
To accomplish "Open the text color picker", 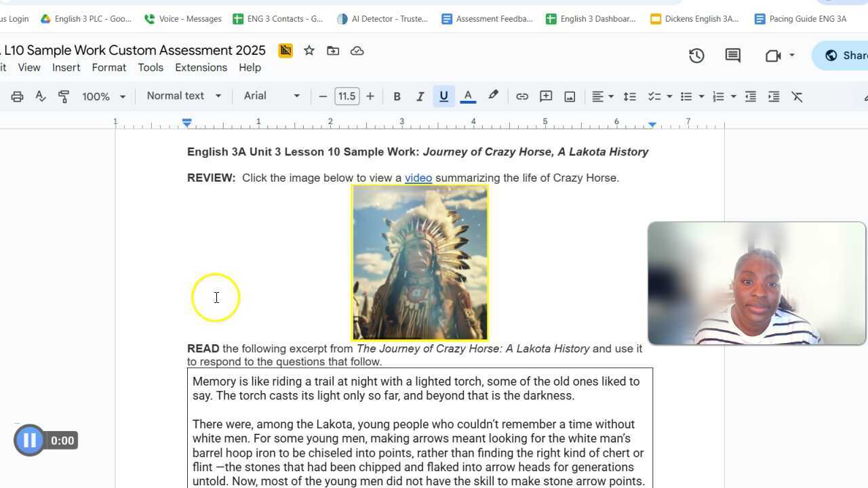I will [x=468, y=96].
